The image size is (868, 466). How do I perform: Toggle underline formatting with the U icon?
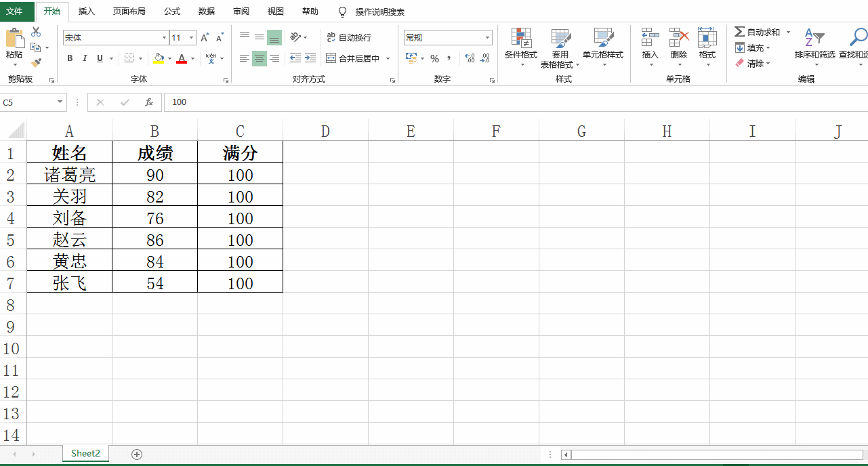pyautogui.click(x=98, y=58)
